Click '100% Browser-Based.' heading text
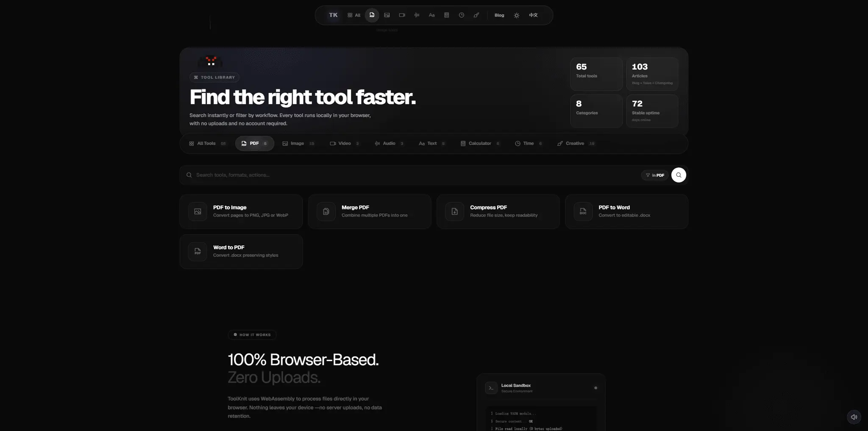868x431 pixels. (303, 359)
